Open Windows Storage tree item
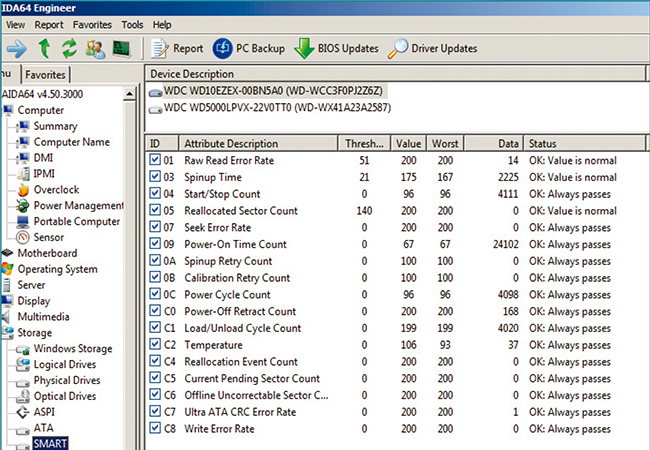The width and height of the screenshot is (650, 450). (x=73, y=349)
